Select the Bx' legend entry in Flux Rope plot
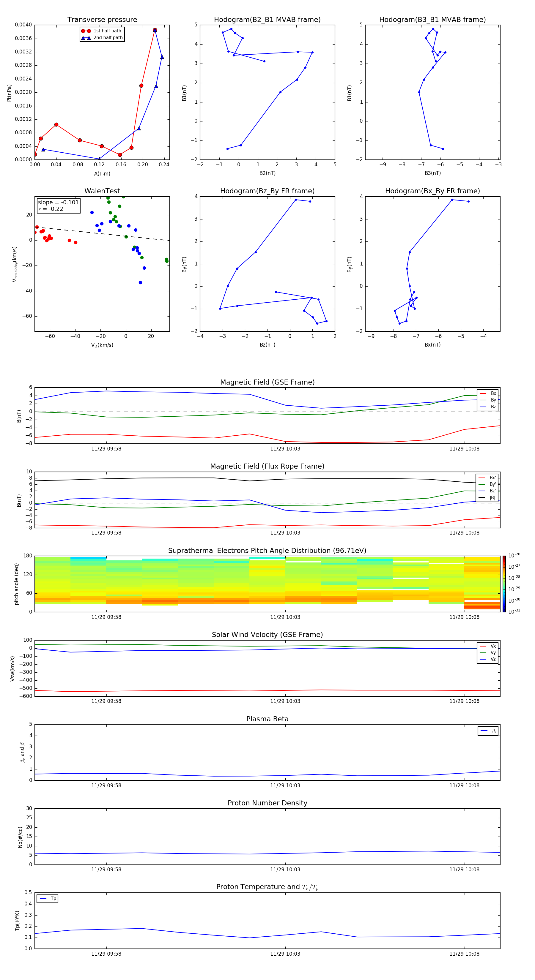The width and height of the screenshot is (535, 980). (x=487, y=478)
